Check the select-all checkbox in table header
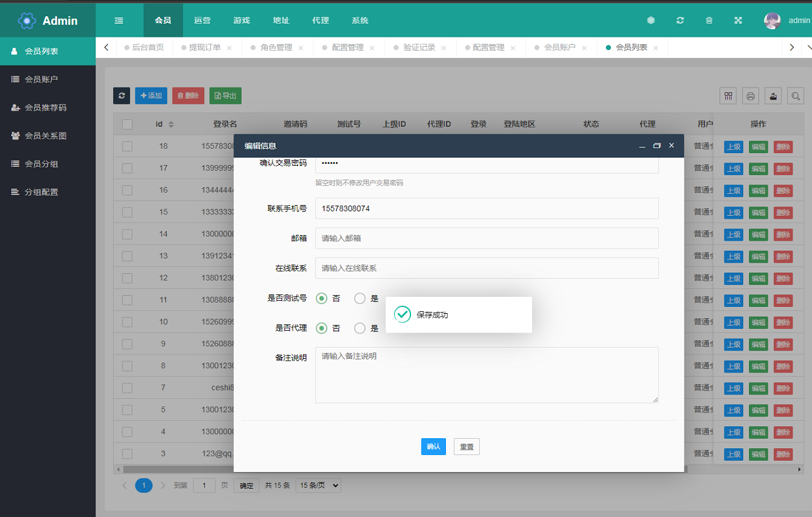The width and height of the screenshot is (812, 517). click(127, 124)
